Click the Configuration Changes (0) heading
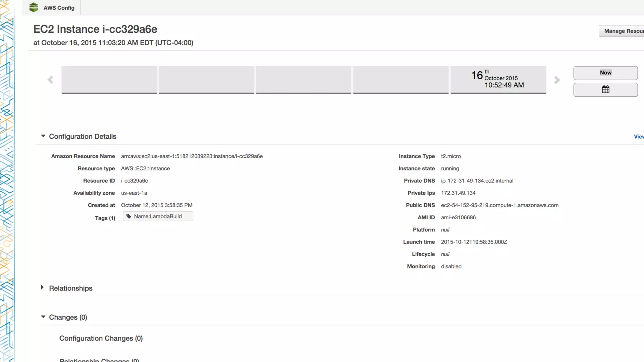 tap(101, 338)
